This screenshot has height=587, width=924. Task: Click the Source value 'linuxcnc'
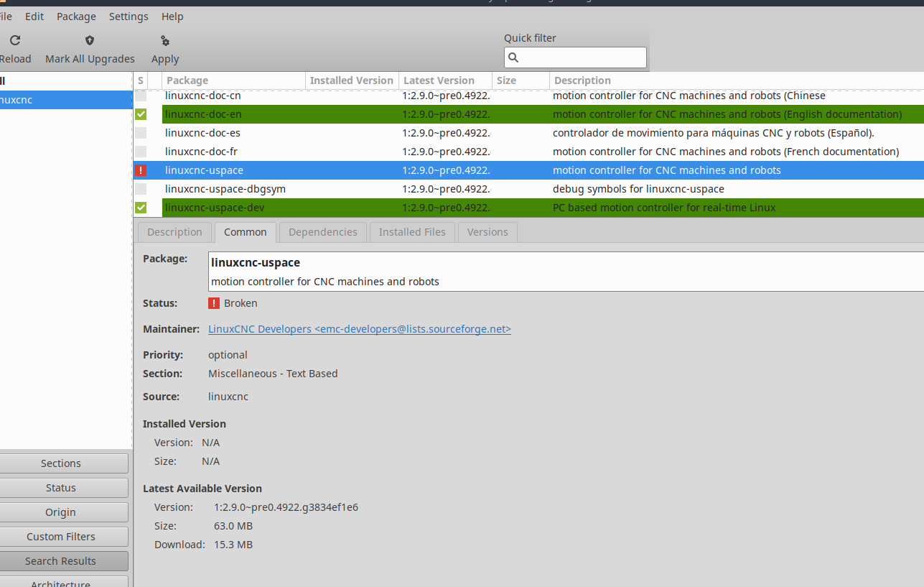[x=228, y=397]
